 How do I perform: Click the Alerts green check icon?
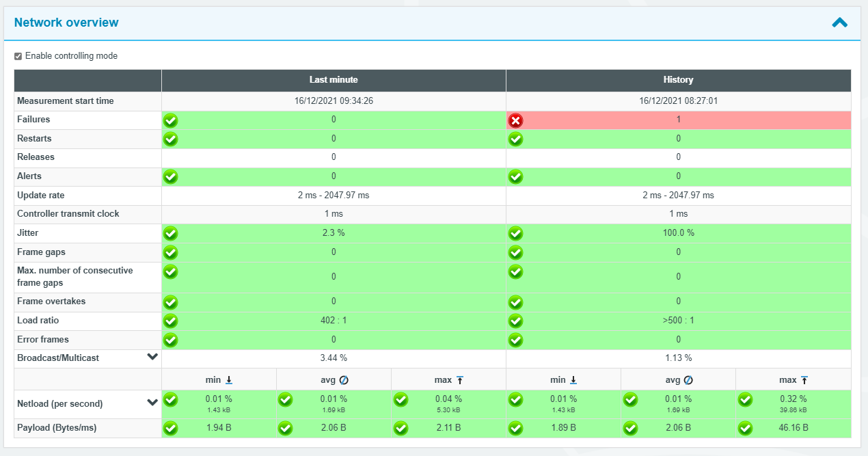pyautogui.click(x=170, y=176)
